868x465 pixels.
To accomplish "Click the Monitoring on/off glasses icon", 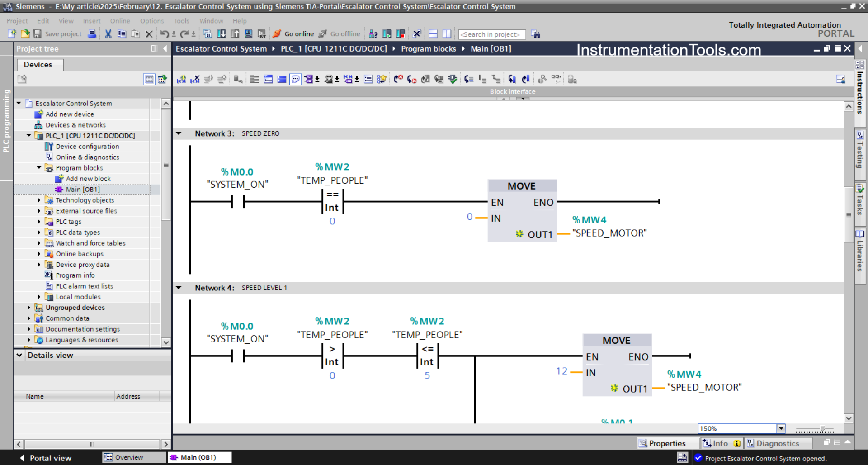I will click(556, 79).
